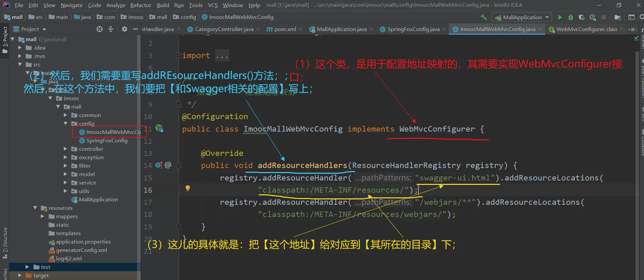This screenshot has height=280, width=644.
Task: Open Project panel gear options
Action: coord(125,29)
